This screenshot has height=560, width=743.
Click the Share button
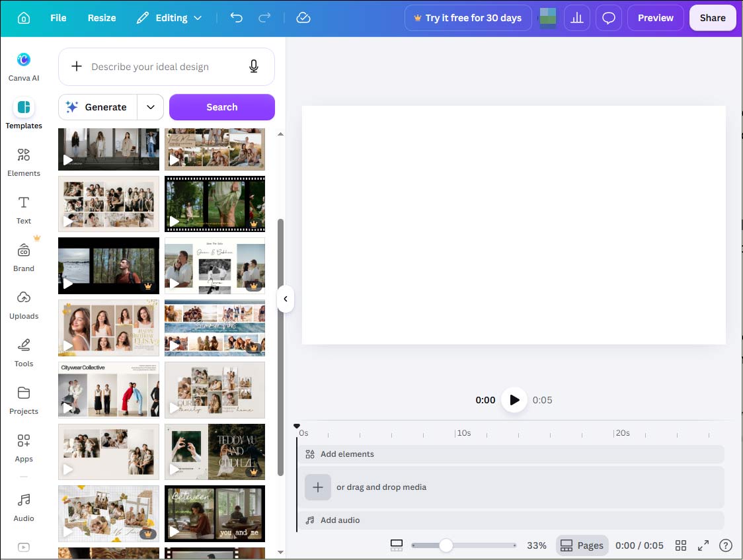click(712, 18)
